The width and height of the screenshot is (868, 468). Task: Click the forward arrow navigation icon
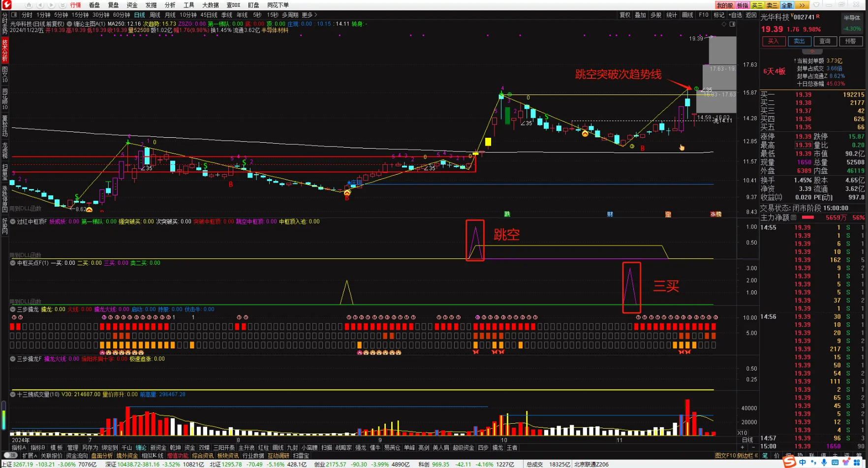tap(51, 5)
